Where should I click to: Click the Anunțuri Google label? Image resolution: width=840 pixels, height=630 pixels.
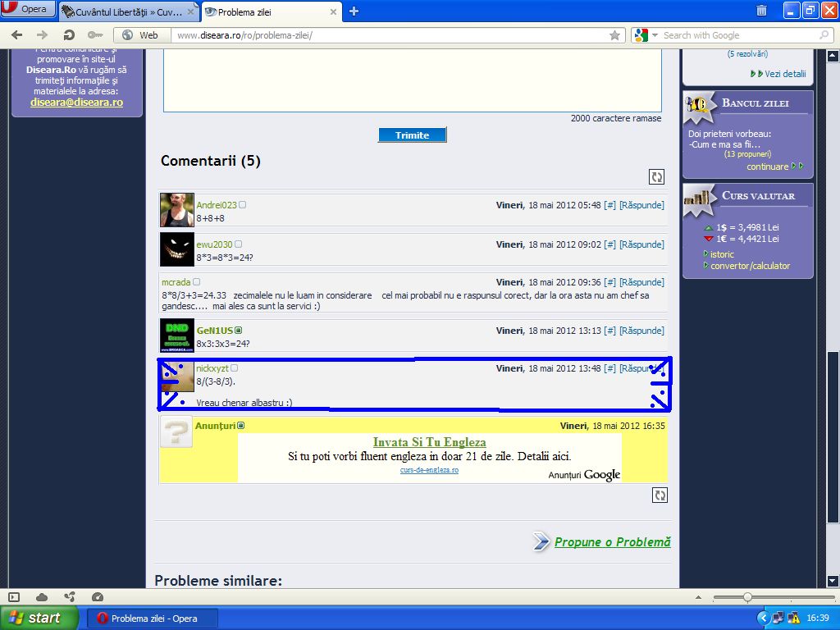pos(584,475)
